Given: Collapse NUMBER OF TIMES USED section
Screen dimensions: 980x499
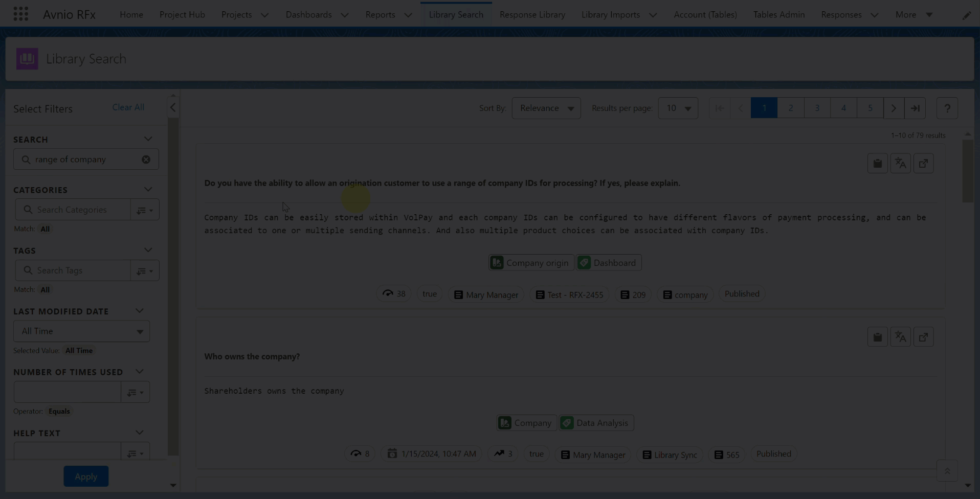Looking at the screenshot, I should pyautogui.click(x=139, y=372).
